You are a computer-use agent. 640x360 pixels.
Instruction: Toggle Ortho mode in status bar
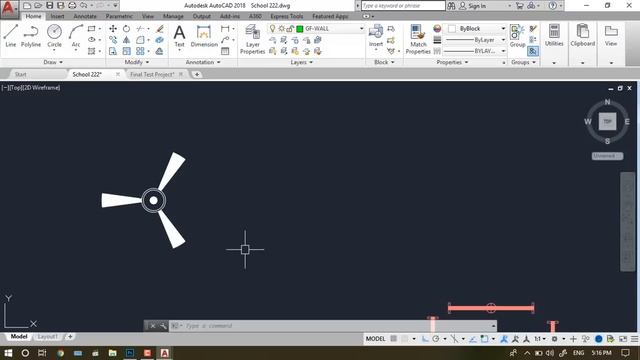[x=425, y=339]
